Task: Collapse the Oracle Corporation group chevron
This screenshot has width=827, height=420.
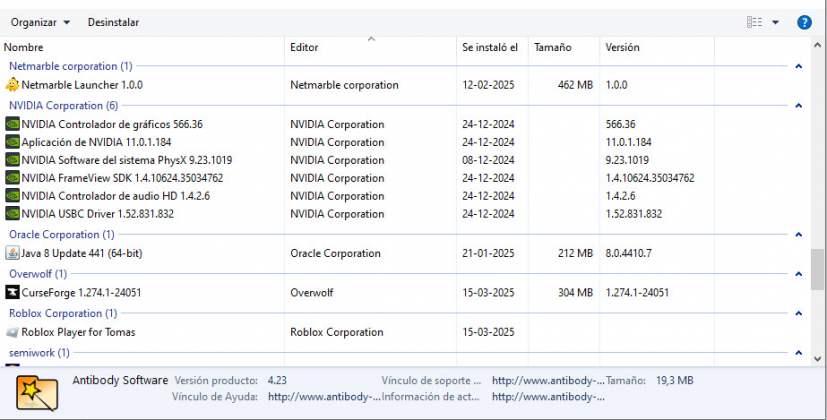Action: pyautogui.click(x=799, y=235)
